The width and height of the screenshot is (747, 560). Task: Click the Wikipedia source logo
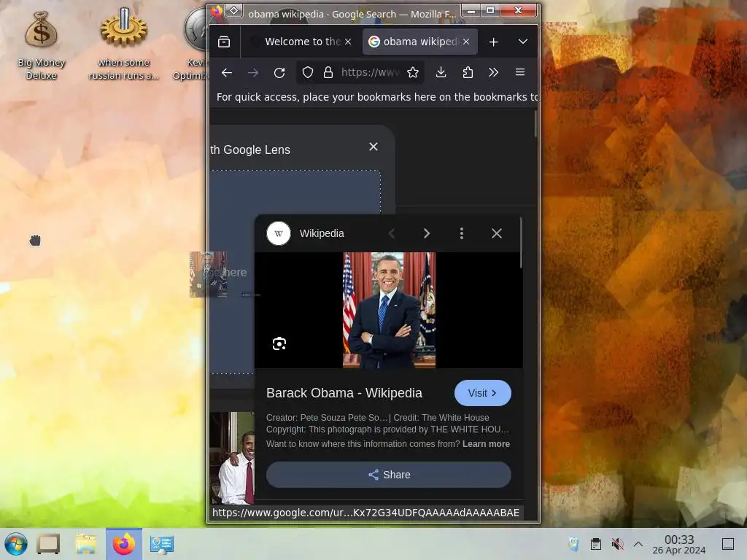(x=279, y=233)
